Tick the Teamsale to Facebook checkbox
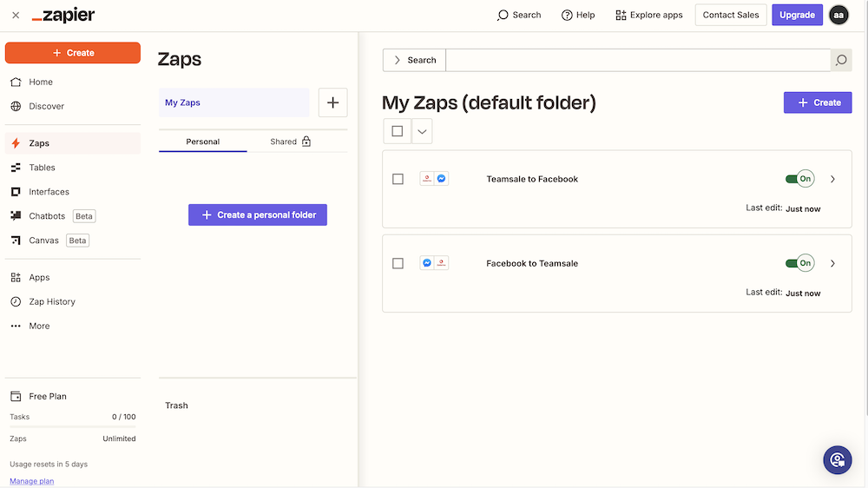This screenshot has height=488, width=868. pyautogui.click(x=398, y=179)
